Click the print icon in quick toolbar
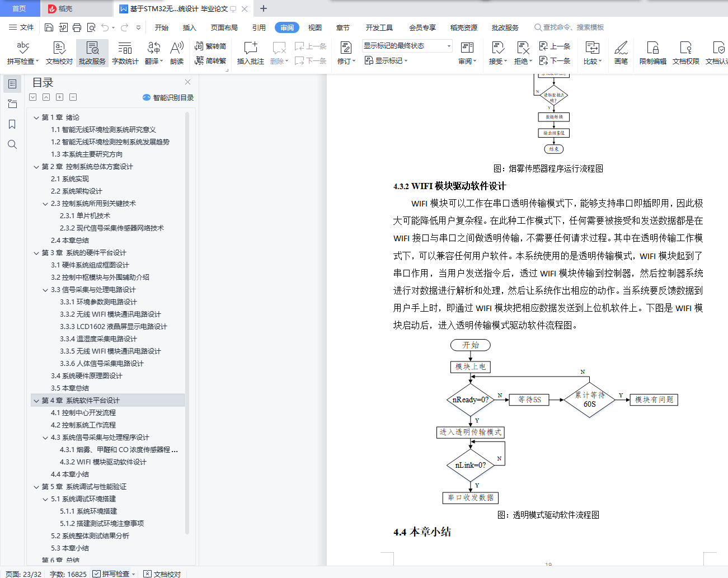This screenshot has height=578, width=728. pyautogui.click(x=77, y=27)
